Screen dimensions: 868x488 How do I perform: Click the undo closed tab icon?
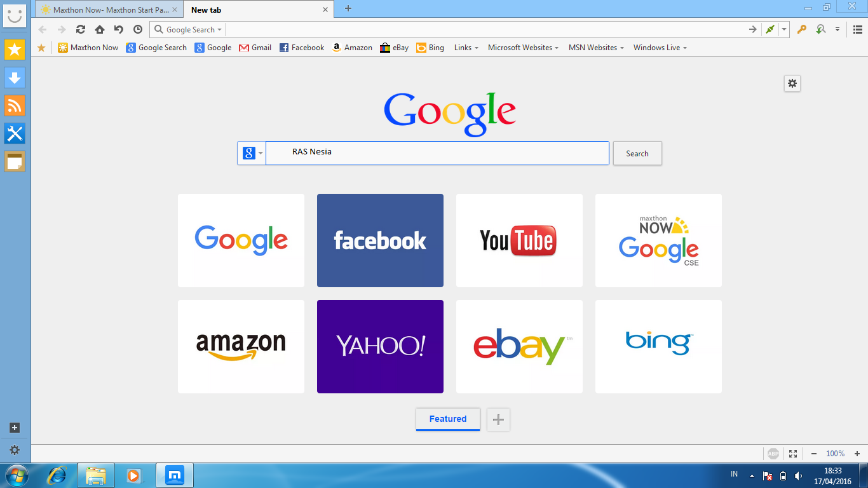coord(119,29)
